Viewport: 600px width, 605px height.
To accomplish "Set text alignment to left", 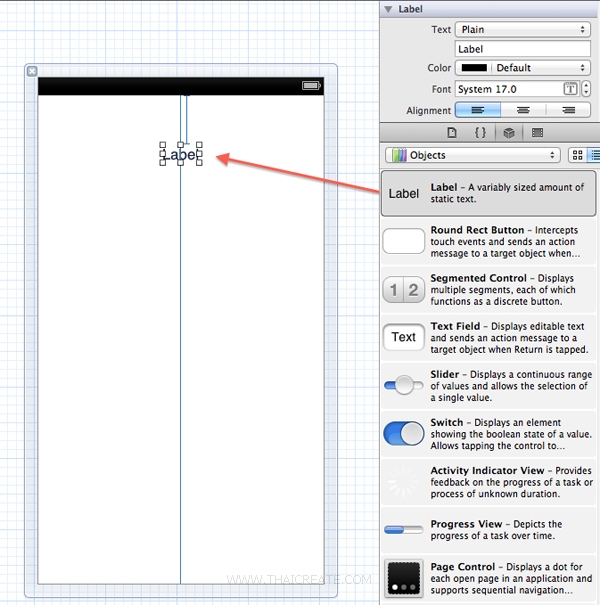I will coord(477,110).
